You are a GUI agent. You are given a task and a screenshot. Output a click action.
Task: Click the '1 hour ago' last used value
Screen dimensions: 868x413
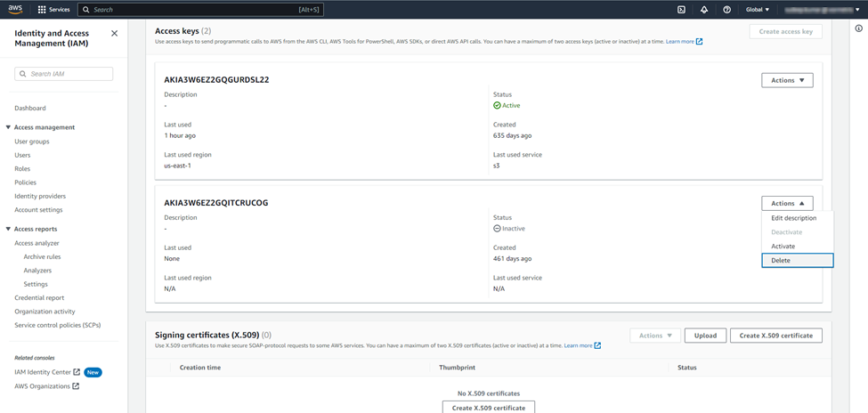pos(180,135)
